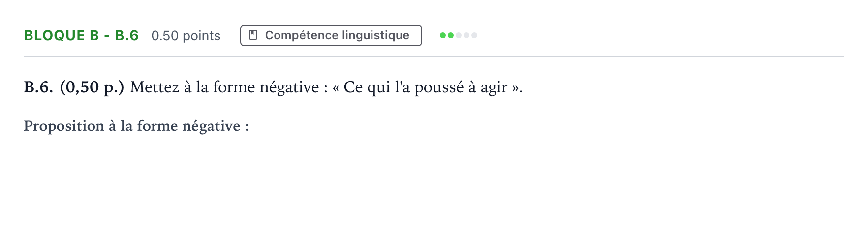This screenshot has height=226, width=868.
Task: Select the Compétence linguistique badge
Action: 331,35
